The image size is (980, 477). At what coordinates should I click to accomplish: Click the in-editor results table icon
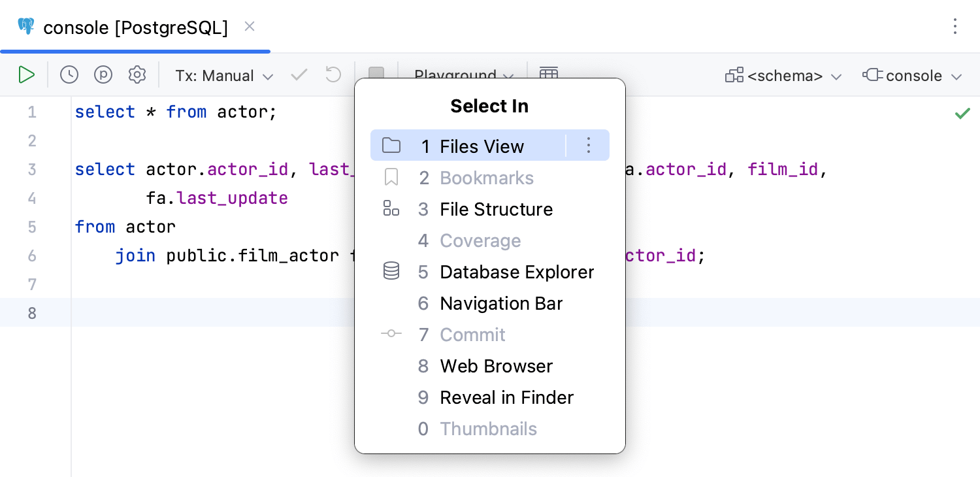point(549,72)
